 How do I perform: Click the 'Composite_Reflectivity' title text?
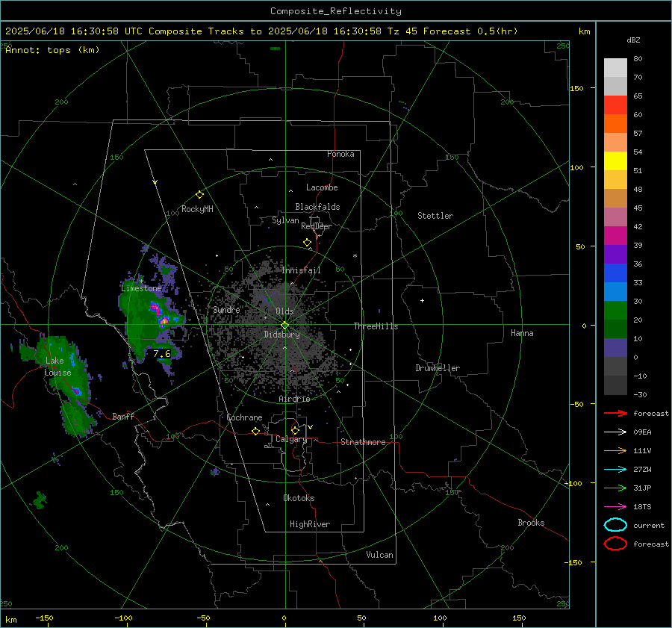[x=336, y=11]
